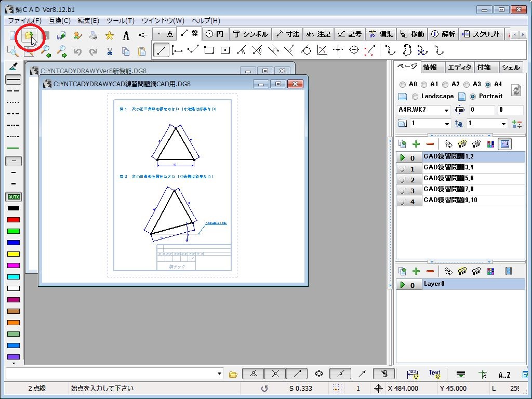Click the Text lightbulb icon
The image size is (532, 399).
point(434,374)
